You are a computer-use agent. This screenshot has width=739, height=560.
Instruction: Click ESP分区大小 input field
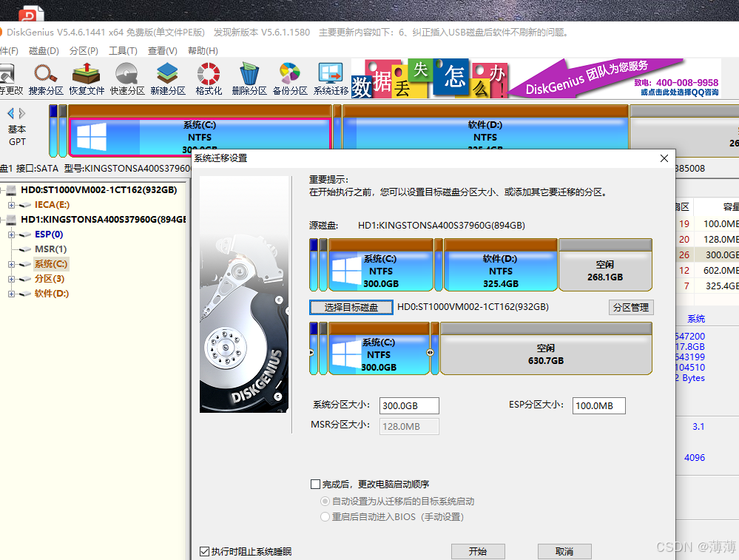(x=598, y=406)
